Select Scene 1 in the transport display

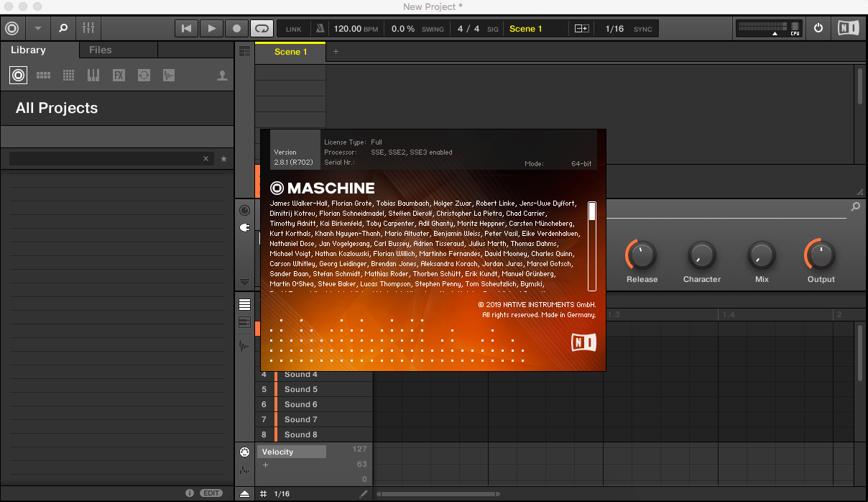click(526, 29)
